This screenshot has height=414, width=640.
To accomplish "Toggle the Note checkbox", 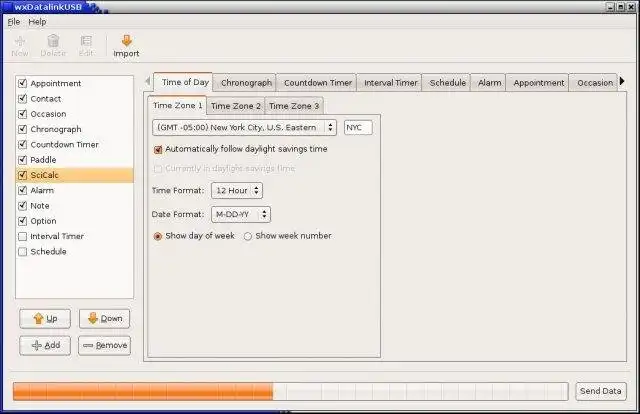I will [22, 206].
